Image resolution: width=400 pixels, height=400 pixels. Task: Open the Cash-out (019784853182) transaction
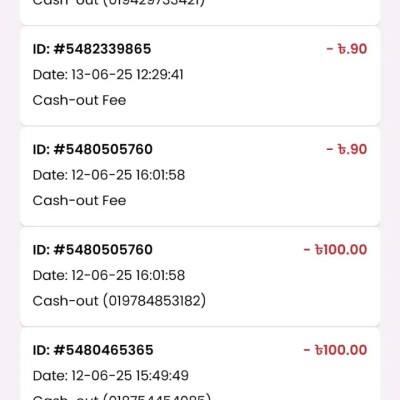click(x=200, y=277)
